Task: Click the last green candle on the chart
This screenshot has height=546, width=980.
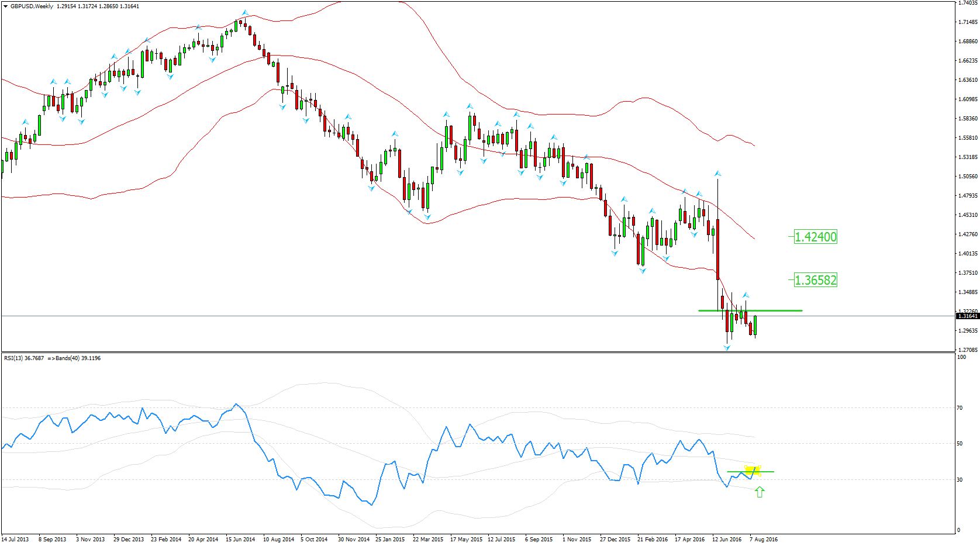Action: point(755,325)
